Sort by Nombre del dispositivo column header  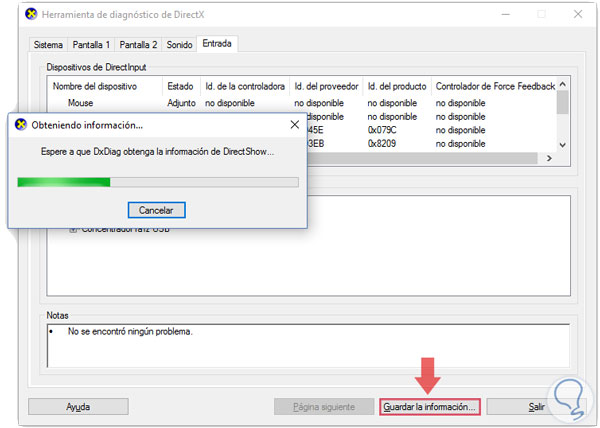(104, 86)
